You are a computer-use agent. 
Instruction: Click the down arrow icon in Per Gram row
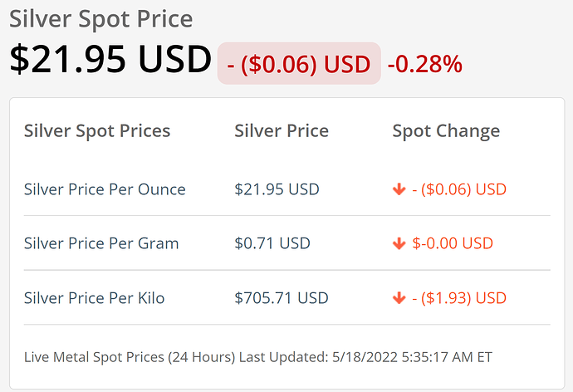(399, 243)
